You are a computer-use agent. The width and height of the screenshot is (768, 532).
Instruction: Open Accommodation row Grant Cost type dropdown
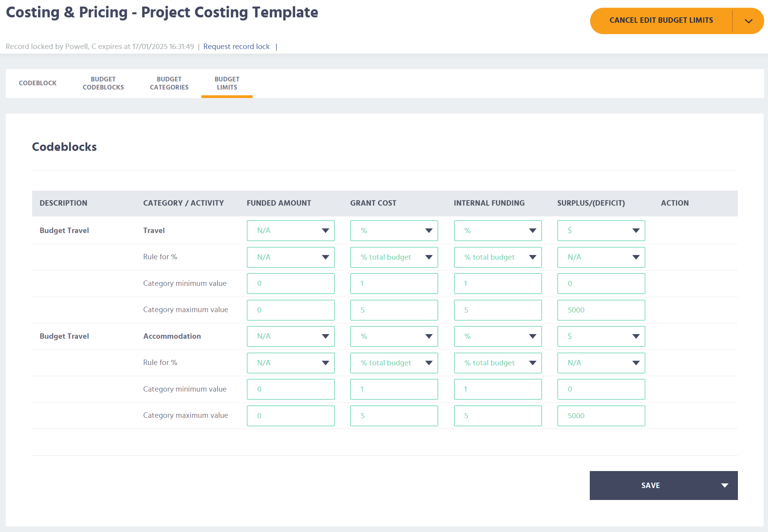coord(394,336)
